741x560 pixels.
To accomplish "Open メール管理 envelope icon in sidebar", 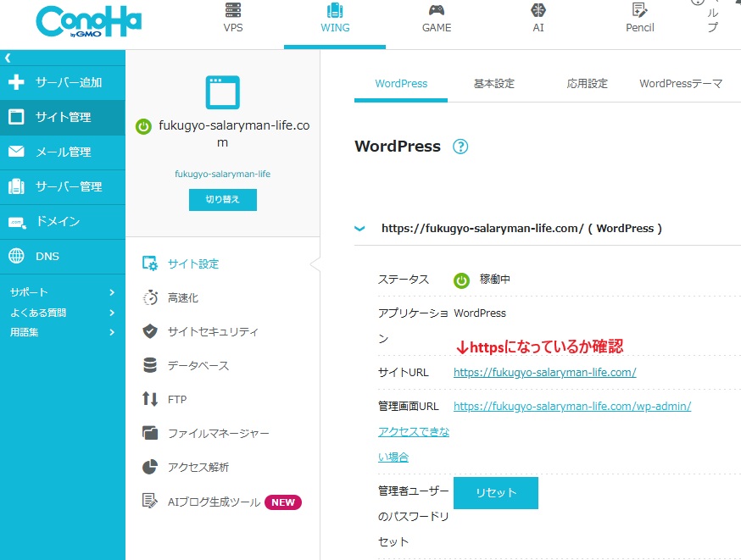I will [x=16, y=152].
